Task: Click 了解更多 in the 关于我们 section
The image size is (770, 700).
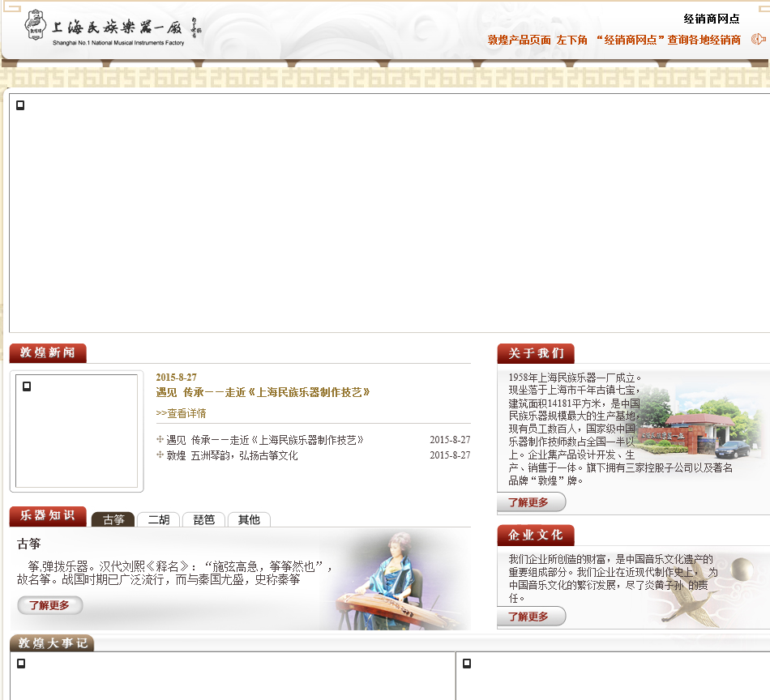Action: [530, 502]
